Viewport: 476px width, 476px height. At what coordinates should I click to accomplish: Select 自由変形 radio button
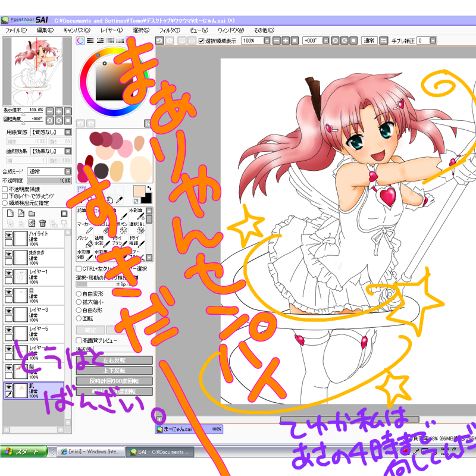coord(79,294)
